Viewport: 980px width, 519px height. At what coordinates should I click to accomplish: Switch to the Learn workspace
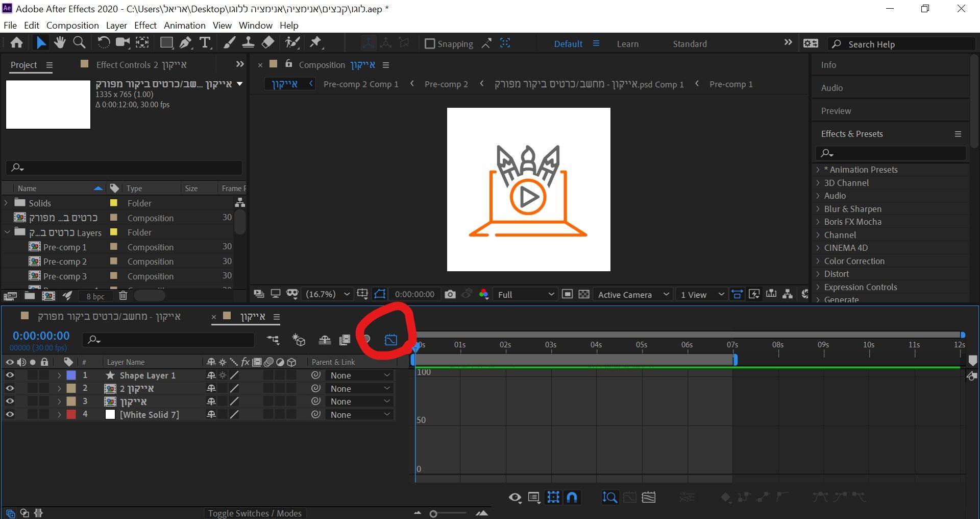pyautogui.click(x=627, y=44)
